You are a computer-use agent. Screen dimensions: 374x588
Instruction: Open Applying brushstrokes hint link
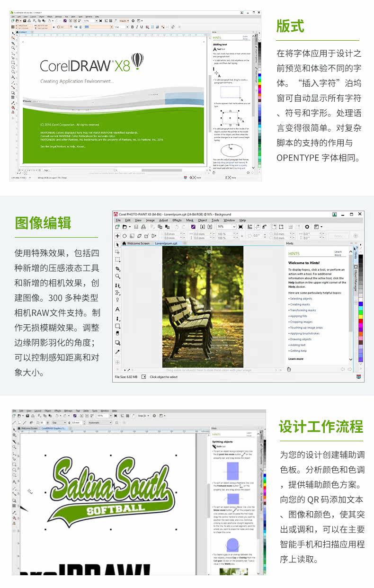pos(305,333)
